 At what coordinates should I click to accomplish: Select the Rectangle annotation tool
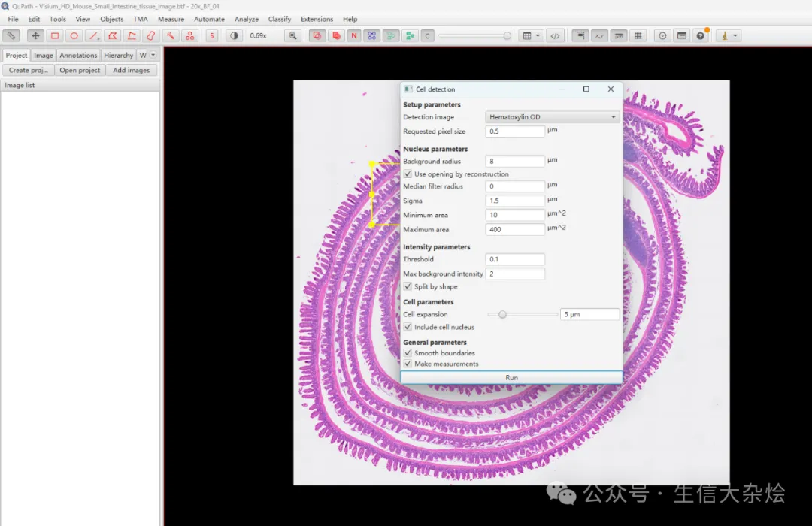[54, 36]
